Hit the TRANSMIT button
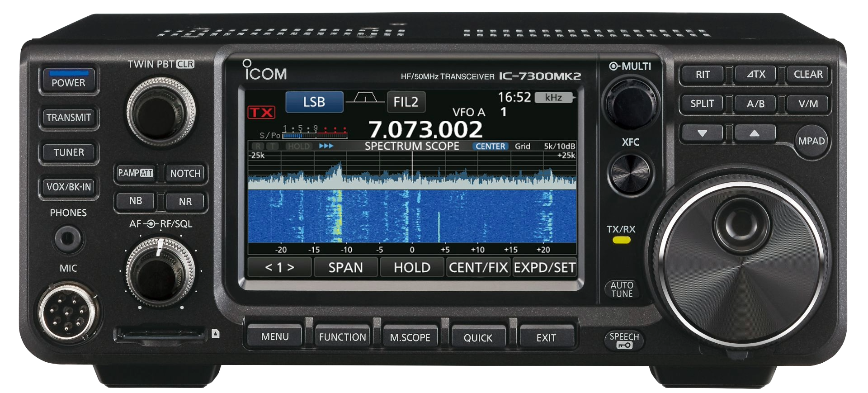This screenshot has height=393, width=868. click(x=68, y=118)
